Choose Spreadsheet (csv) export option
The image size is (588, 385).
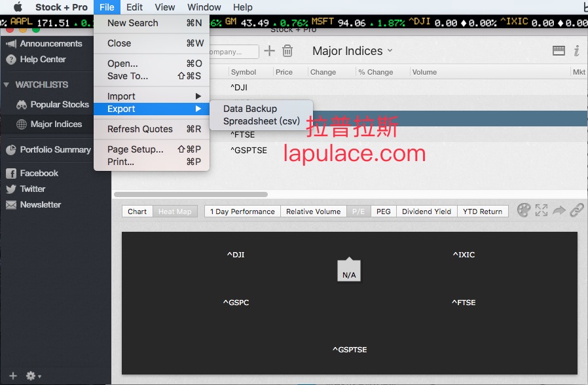(x=261, y=121)
